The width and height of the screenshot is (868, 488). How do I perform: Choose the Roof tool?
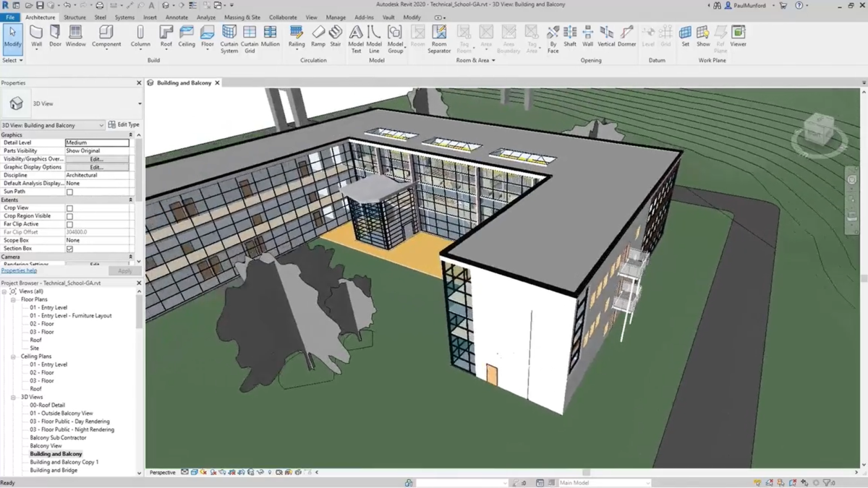(x=166, y=36)
